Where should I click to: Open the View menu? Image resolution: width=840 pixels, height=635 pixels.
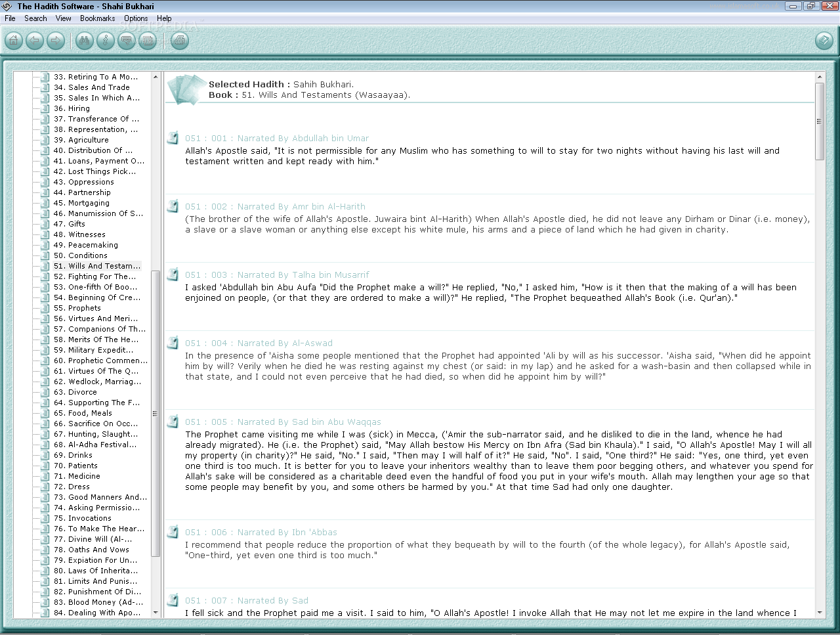pyautogui.click(x=64, y=18)
